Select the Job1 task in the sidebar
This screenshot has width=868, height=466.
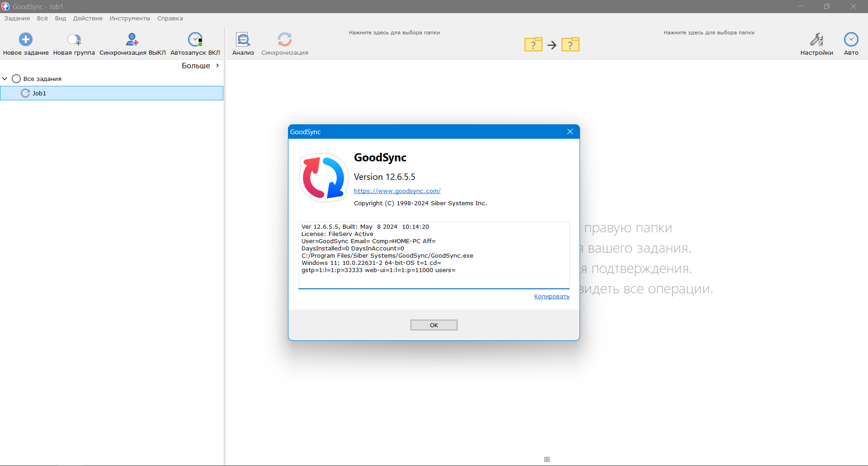click(40, 93)
